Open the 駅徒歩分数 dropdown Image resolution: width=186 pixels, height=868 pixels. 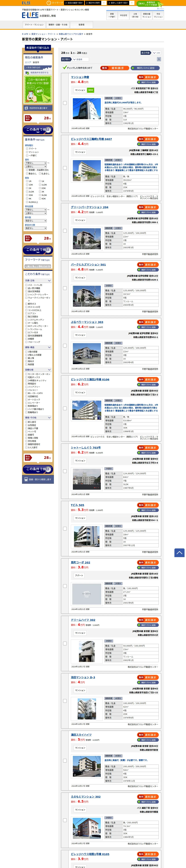36,228
